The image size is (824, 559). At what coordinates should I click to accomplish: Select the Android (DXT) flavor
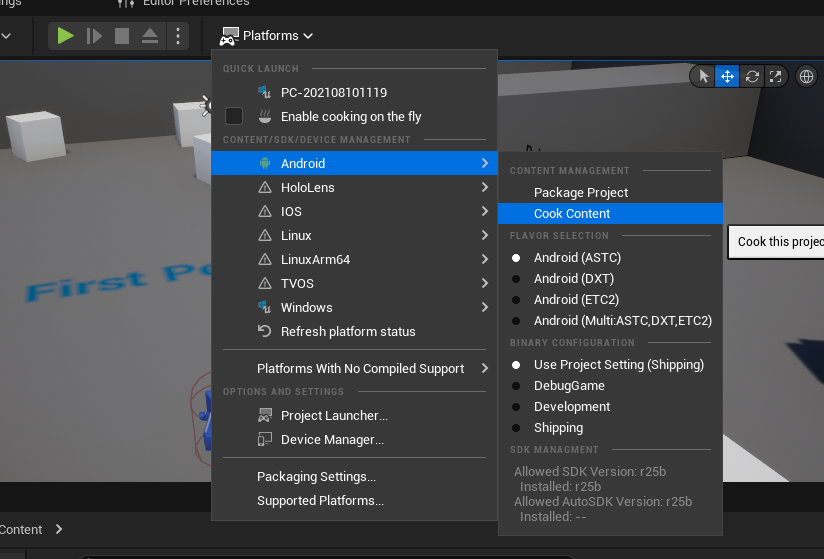(573, 279)
